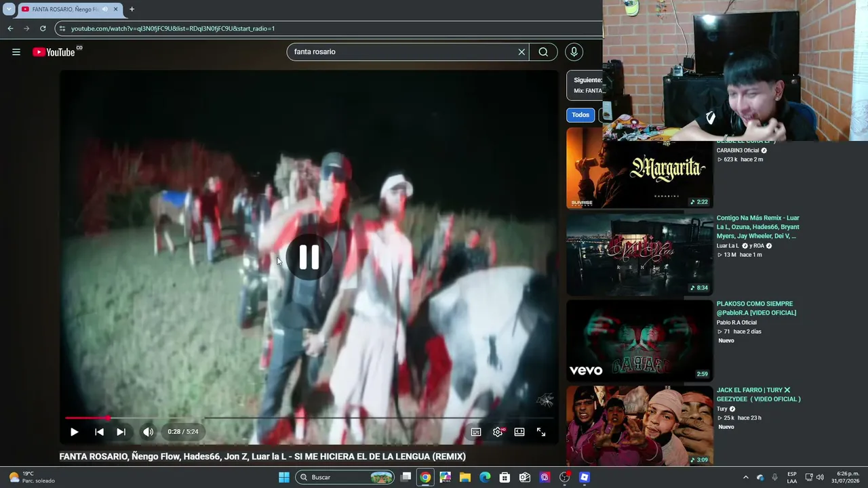
Task: Switch to Google Chrome in the taskbar
Action: [425, 477]
